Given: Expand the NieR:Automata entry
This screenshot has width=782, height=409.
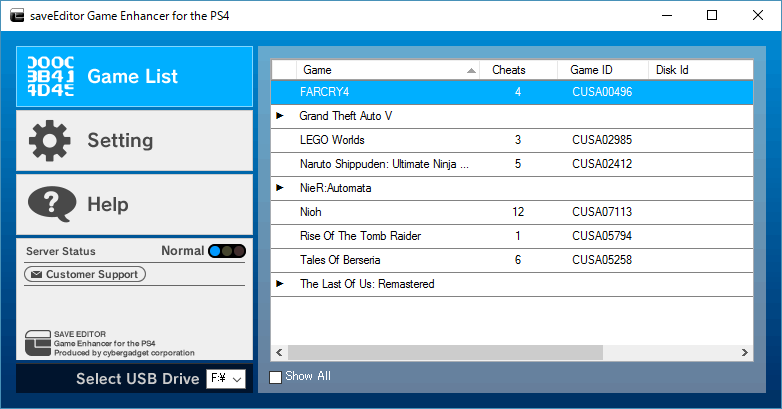Looking at the screenshot, I should 280,188.
